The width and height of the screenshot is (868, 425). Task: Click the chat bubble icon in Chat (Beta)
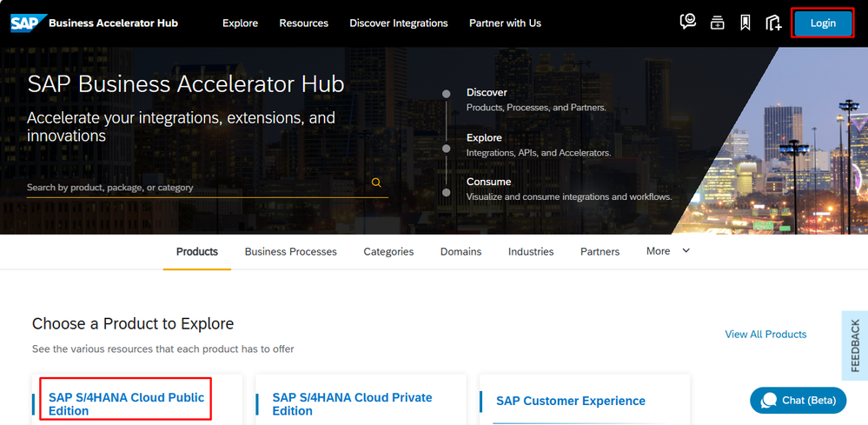[x=768, y=401]
